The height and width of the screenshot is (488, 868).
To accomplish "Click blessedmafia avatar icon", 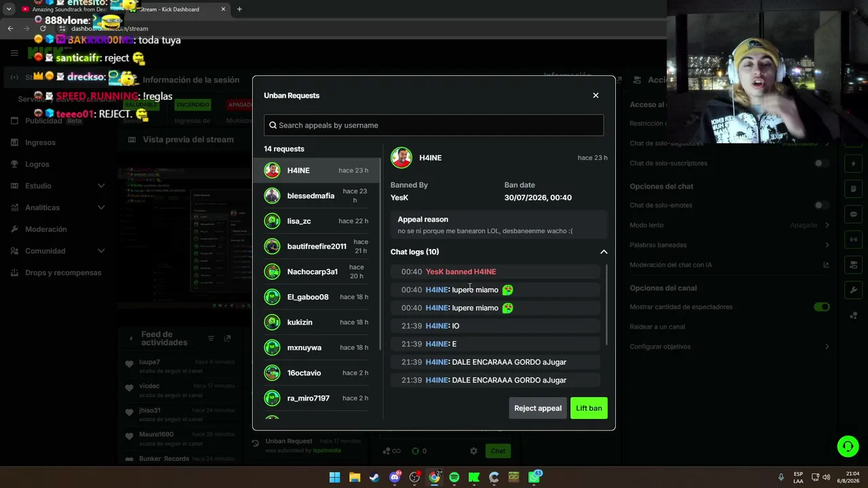I will (x=272, y=196).
